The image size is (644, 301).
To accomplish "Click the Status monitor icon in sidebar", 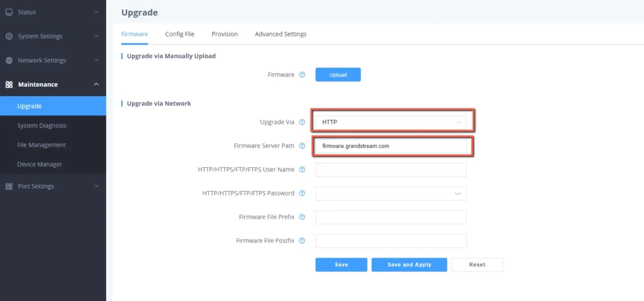I will (9, 12).
